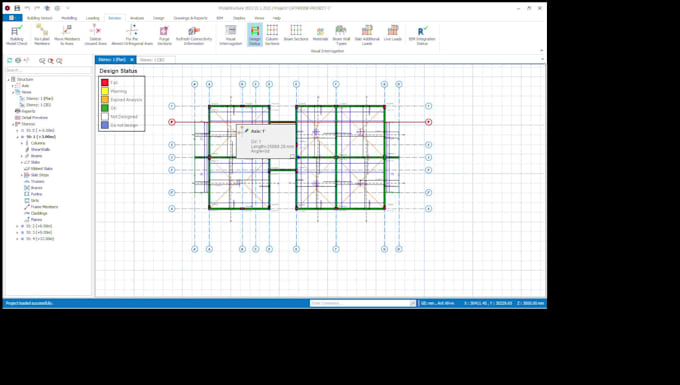Open the BIM Integration Status tool

pos(422,35)
